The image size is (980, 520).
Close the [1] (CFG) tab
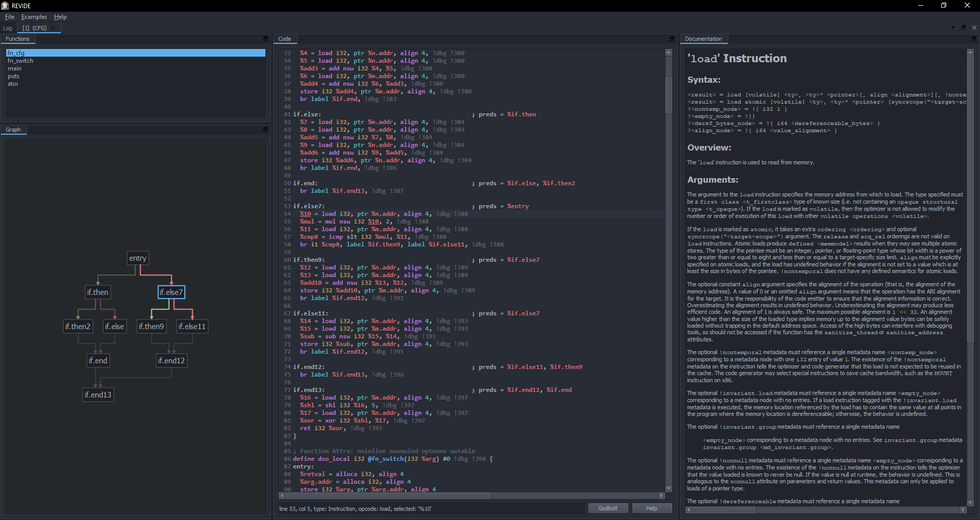pyautogui.click(x=53, y=28)
